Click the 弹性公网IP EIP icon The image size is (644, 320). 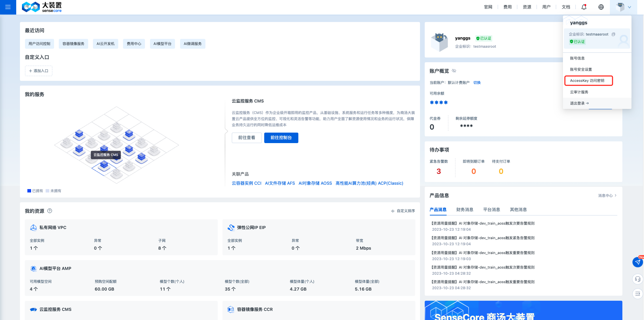(231, 228)
